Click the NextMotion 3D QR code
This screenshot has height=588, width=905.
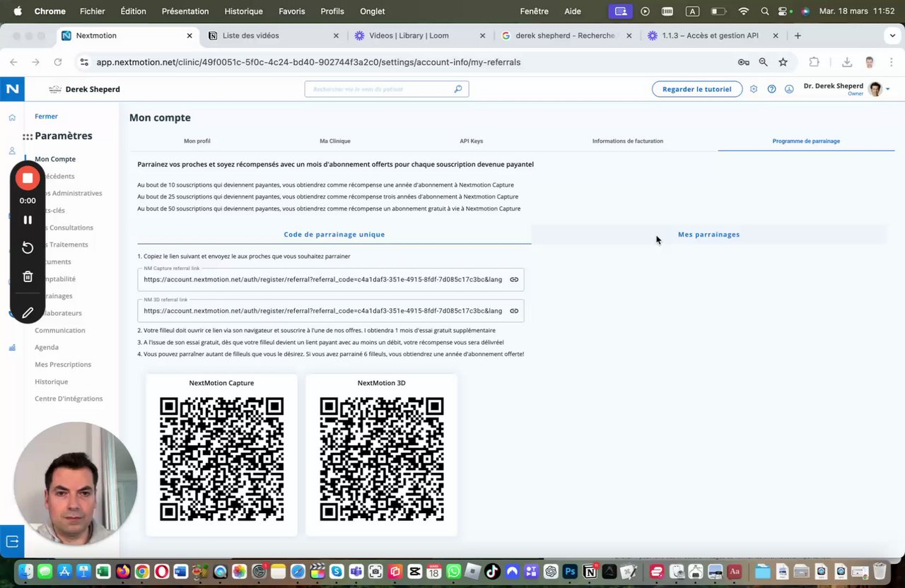381,459
